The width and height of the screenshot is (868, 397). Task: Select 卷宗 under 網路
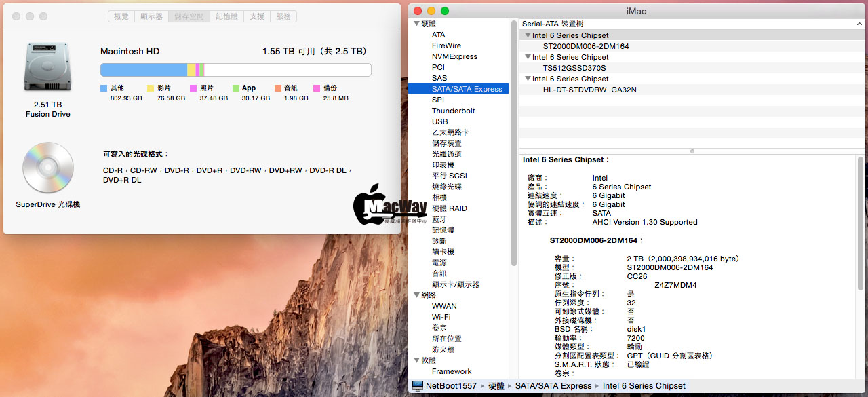(x=439, y=328)
